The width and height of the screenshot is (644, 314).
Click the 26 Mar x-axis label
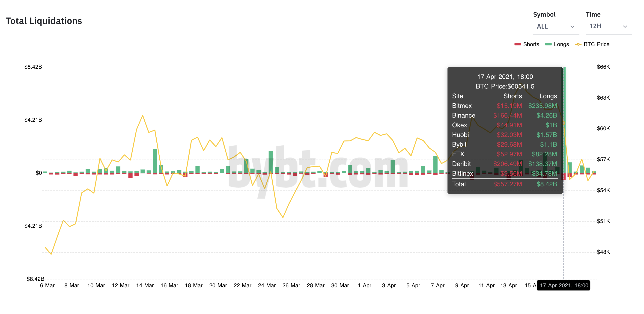point(291,285)
